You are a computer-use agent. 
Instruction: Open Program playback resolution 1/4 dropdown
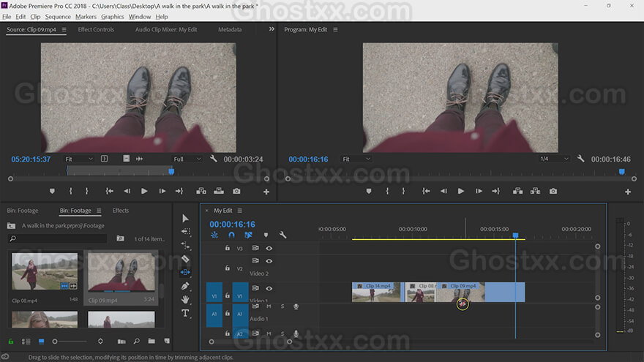coord(554,159)
